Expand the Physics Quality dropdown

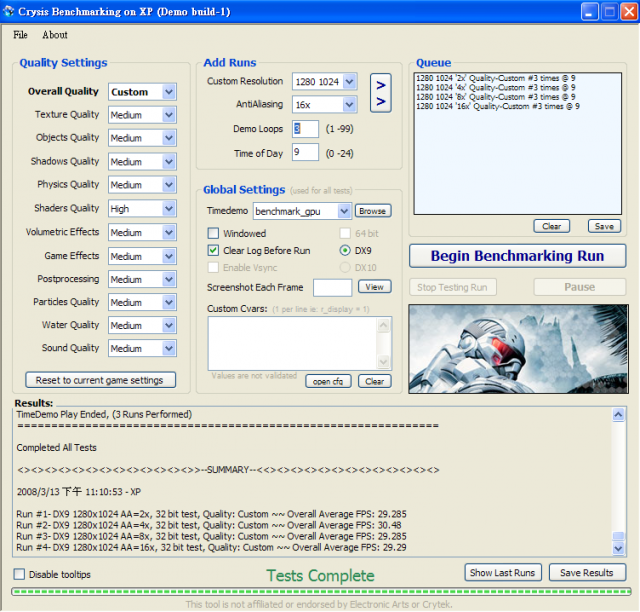pos(169,185)
